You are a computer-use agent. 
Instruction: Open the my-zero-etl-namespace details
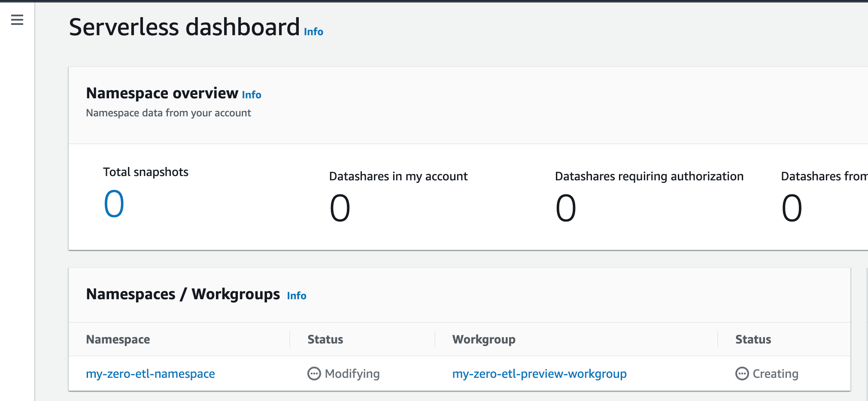[151, 374]
